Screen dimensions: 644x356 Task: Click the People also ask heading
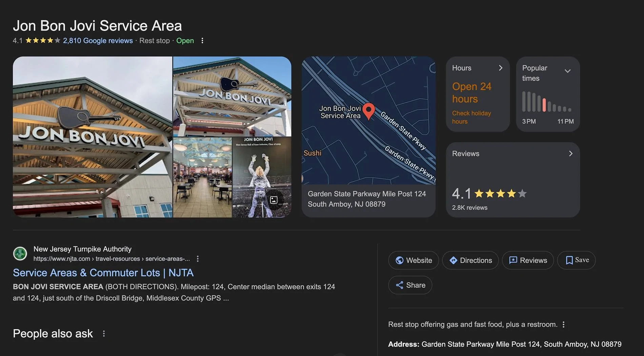[53, 334]
